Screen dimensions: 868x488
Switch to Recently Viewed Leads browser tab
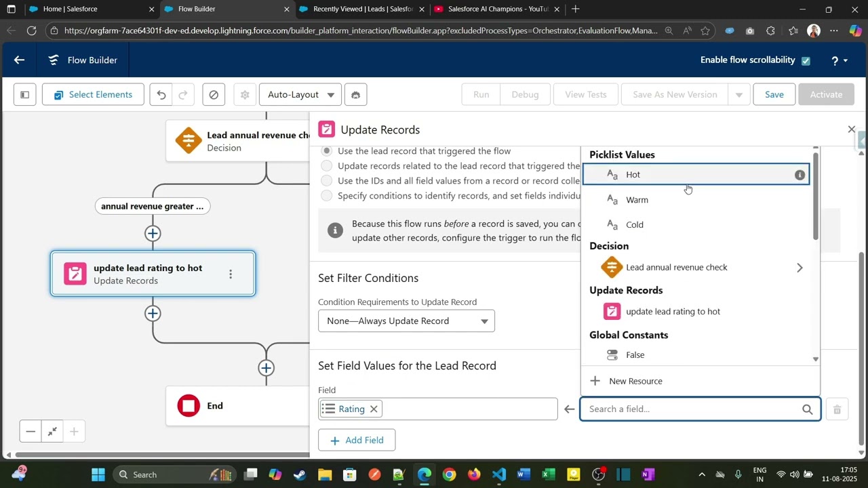(362, 9)
